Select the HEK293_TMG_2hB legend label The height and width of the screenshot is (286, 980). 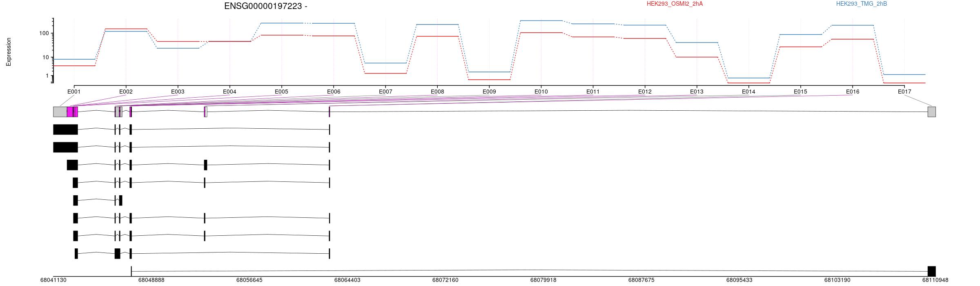pyautogui.click(x=862, y=4)
